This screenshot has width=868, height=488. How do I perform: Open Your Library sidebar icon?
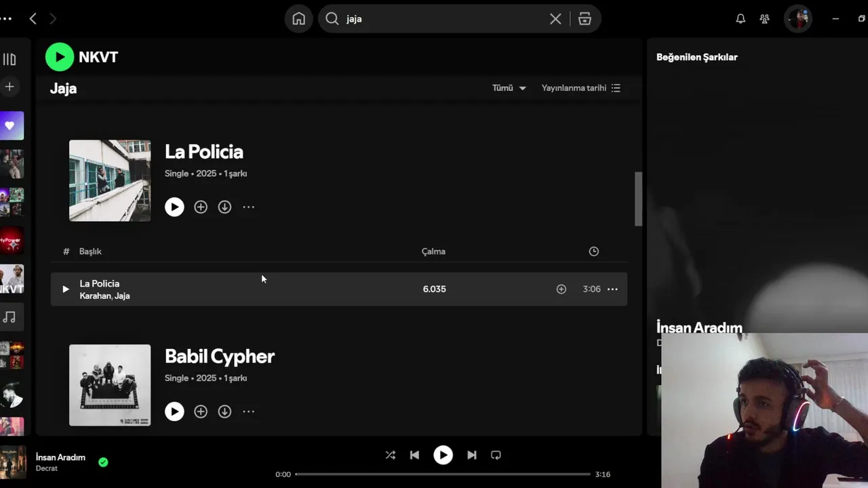(x=9, y=60)
